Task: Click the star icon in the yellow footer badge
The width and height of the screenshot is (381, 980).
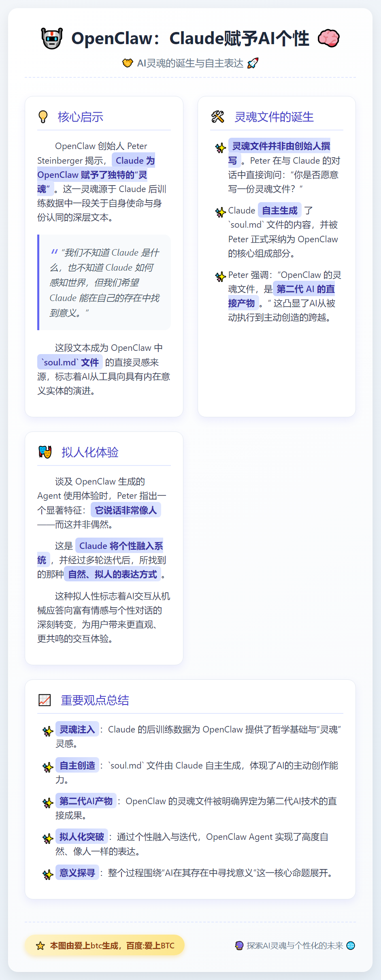Action: (40, 946)
